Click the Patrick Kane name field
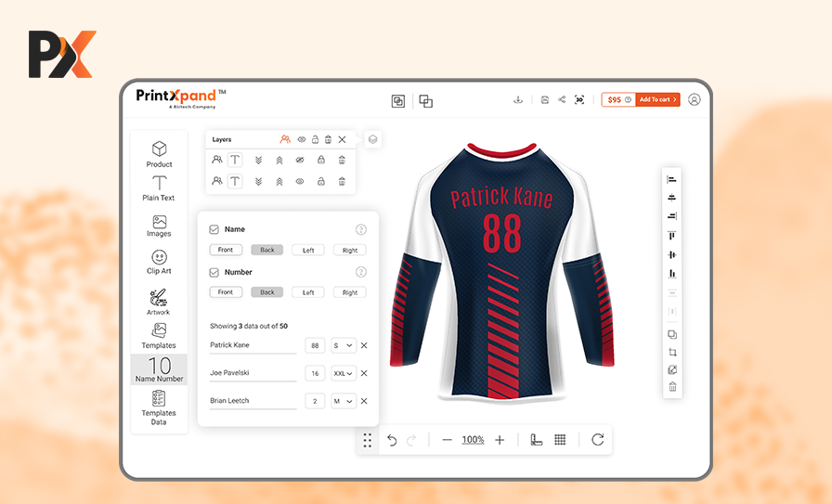 (x=253, y=345)
